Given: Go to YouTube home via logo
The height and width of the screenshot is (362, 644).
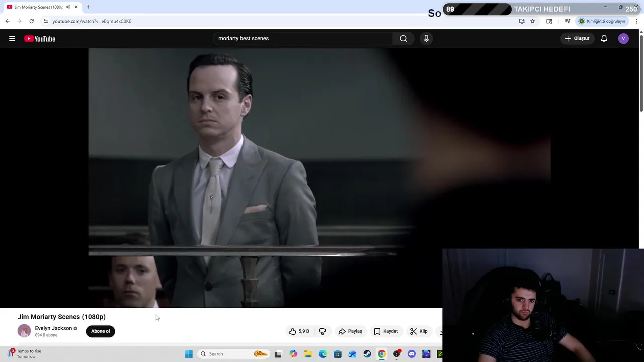Looking at the screenshot, I should (x=40, y=39).
